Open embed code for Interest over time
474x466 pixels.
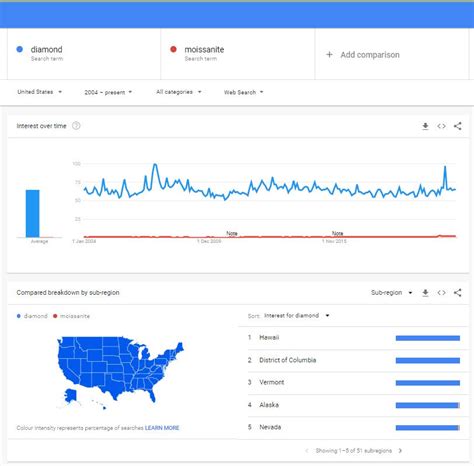[x=441, y=126]
